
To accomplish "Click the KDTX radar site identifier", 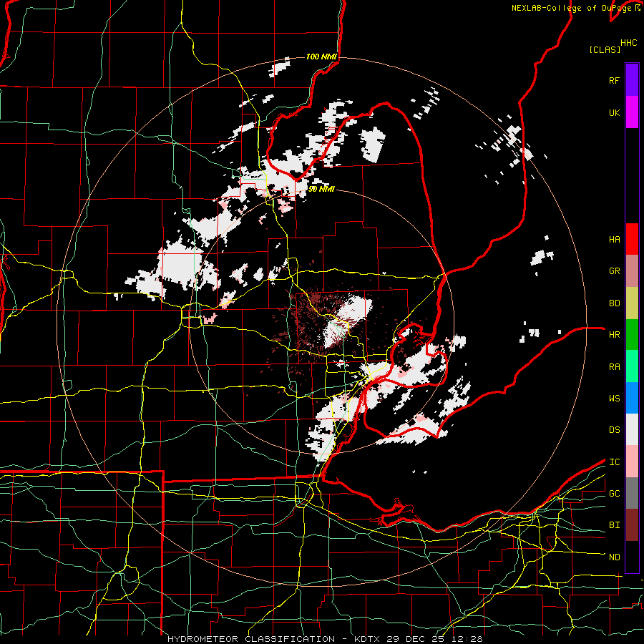I will click(x=369, y=639).
